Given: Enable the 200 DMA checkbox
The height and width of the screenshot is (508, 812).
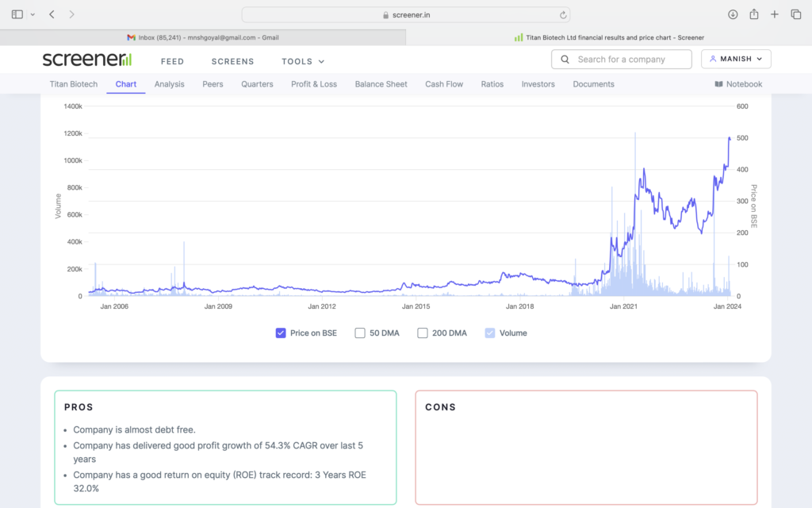Looking at the screenshot, I should [423, 333].
